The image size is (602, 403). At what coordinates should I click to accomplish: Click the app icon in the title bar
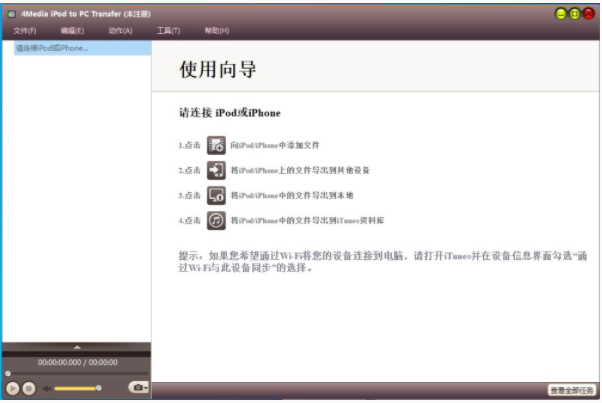tap(11, 14)
